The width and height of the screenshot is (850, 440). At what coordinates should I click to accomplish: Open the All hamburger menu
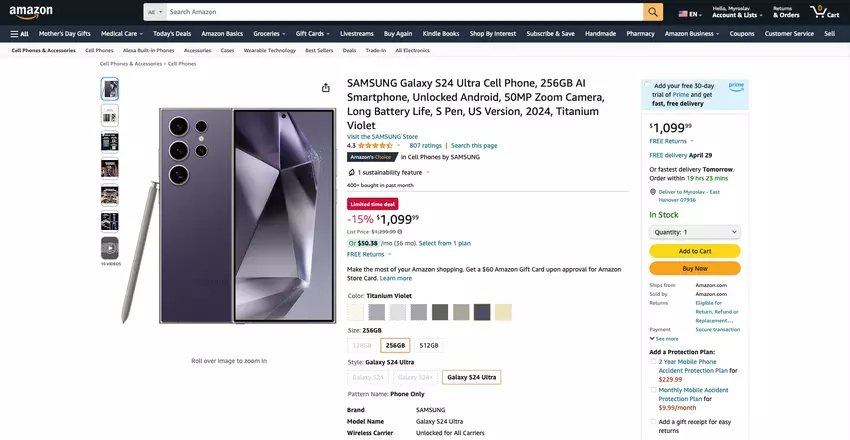point(20,33)
